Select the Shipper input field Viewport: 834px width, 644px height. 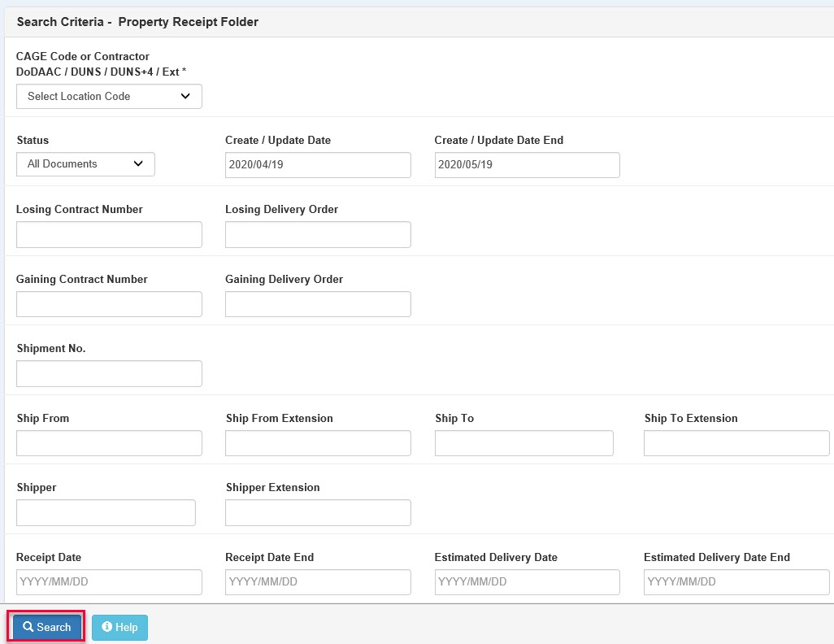point(106,512)
